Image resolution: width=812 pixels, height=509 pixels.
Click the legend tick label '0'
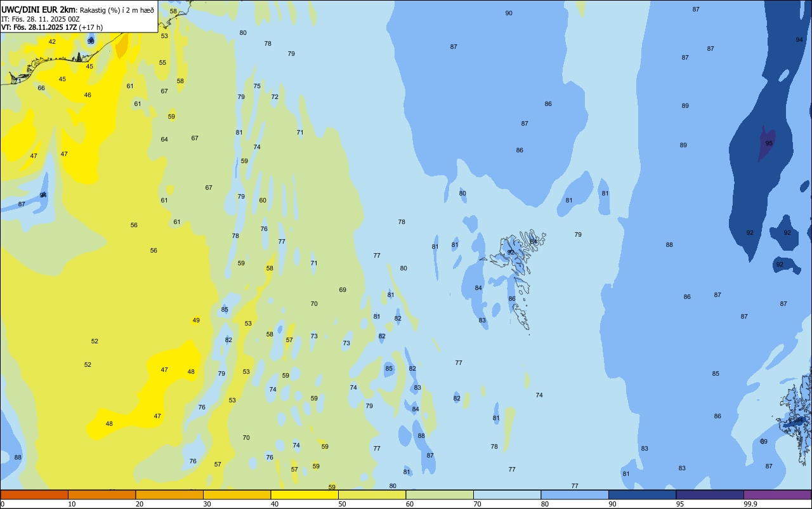(3, 504)
